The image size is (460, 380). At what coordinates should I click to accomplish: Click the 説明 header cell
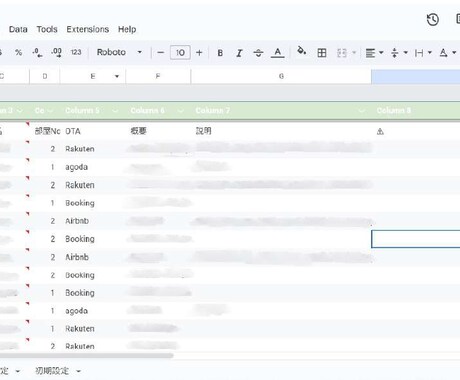coord(203,131)
